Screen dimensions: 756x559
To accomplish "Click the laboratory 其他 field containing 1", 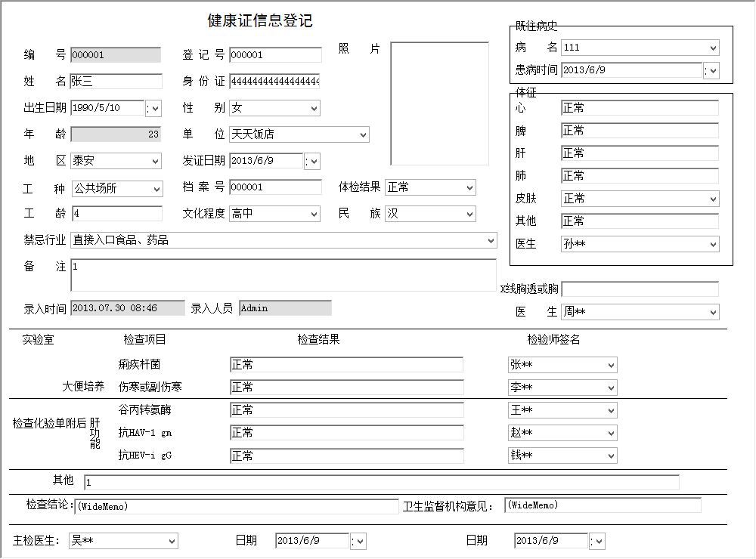I will pos(382,483).
